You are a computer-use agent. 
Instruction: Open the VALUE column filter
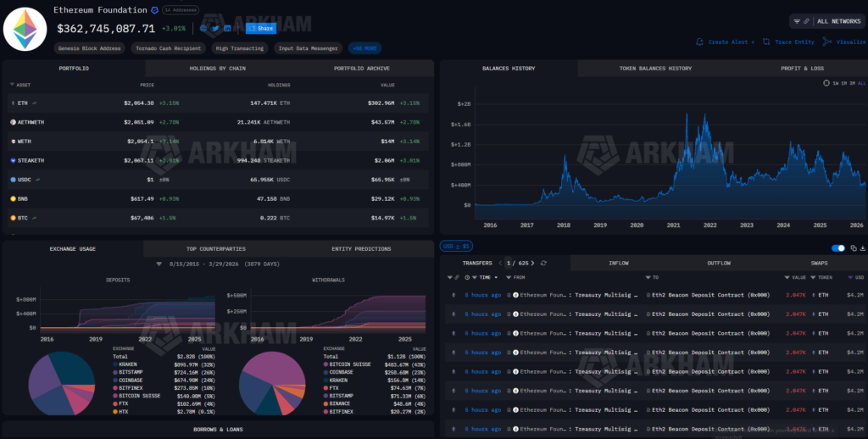[x=787, y=277]
